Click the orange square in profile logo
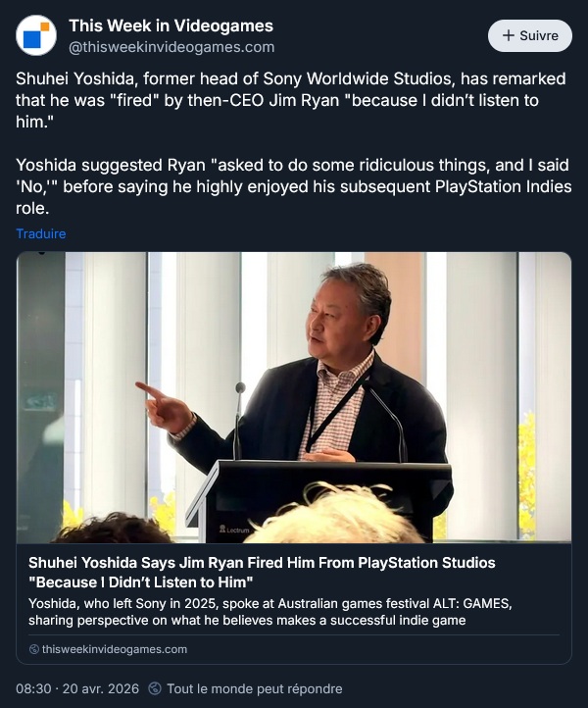Screen dimensions: 588x708 pos(45,26)
